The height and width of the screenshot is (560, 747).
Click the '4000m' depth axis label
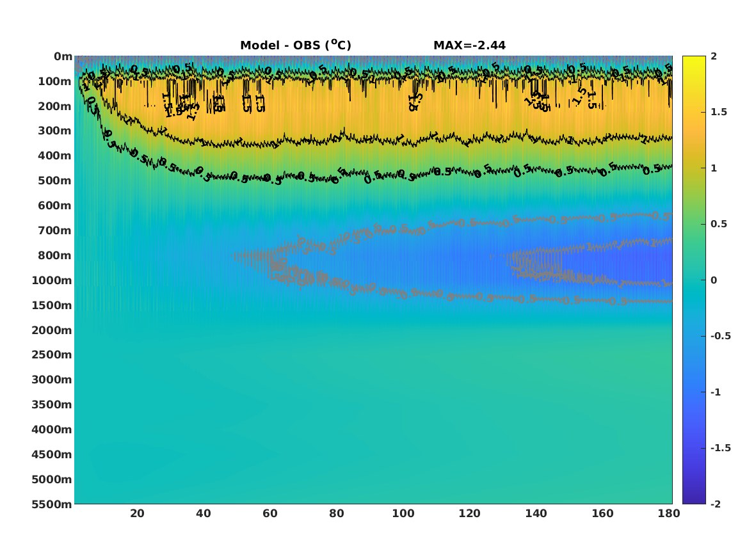click(x=52, y=429)
